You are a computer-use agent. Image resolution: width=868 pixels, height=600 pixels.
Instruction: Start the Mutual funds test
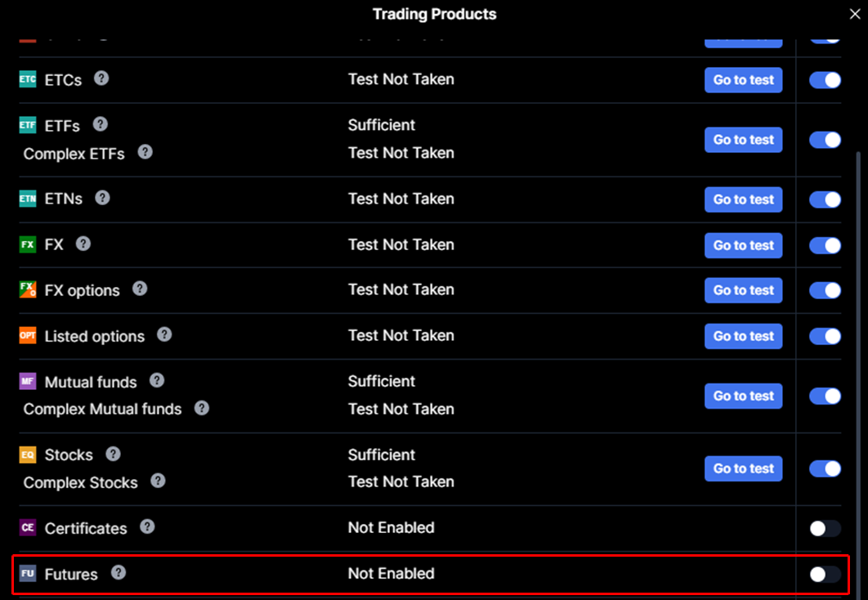(743, 396)
